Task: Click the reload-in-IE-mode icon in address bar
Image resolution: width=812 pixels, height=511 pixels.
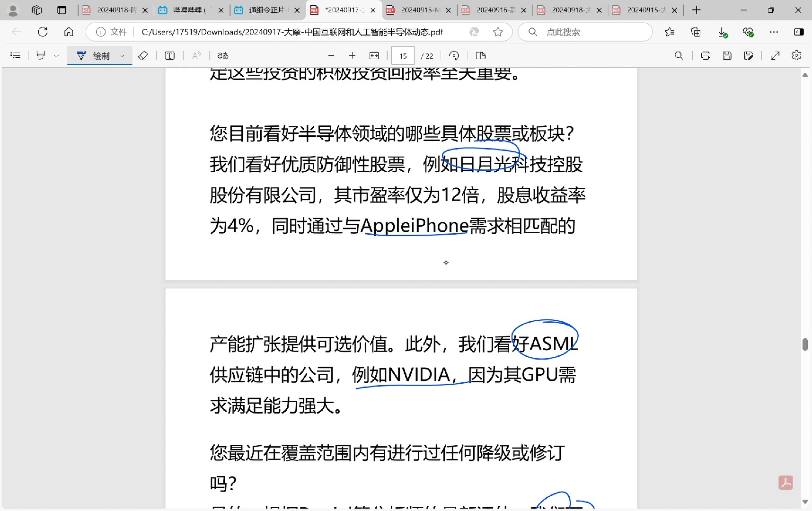Action: (x=474, y=32)
